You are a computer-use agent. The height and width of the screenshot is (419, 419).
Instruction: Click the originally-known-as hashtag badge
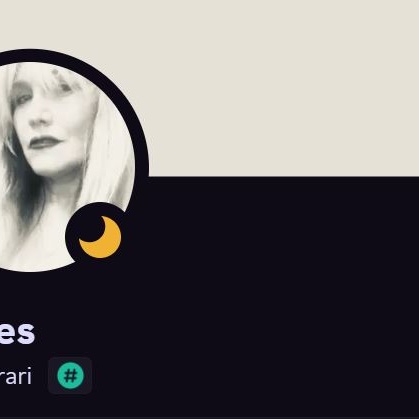pyautogui.click(x=70, y=376)
